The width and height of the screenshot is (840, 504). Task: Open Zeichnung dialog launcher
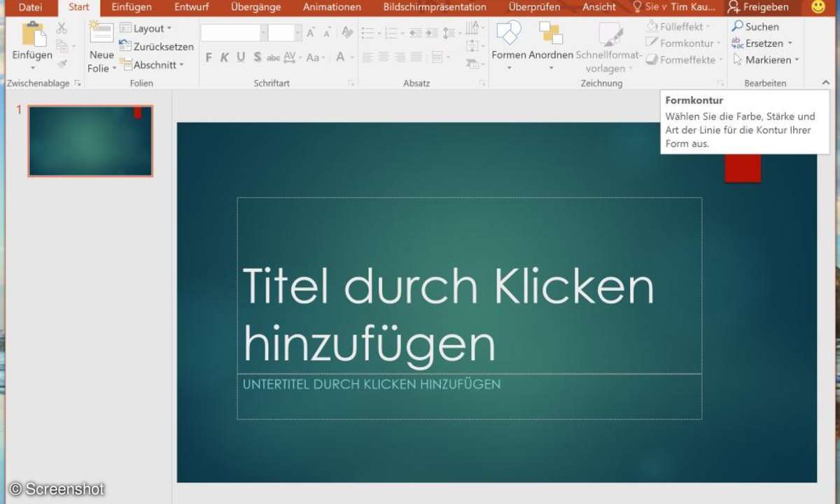click(720, 83)
